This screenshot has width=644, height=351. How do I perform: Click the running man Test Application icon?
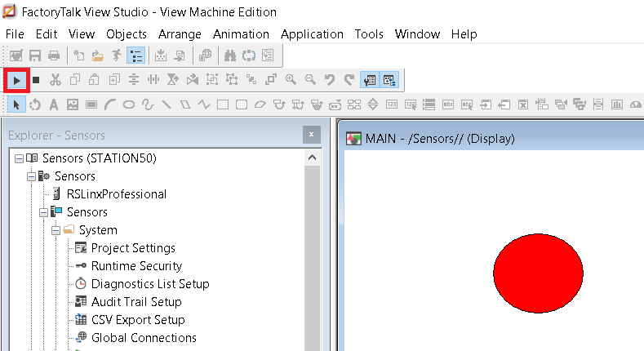click(x=117, y=56)
